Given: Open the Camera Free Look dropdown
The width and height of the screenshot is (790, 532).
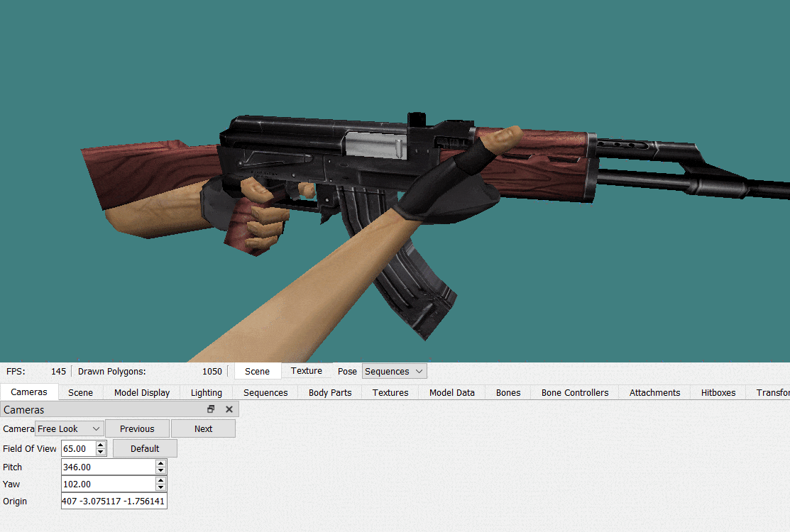Looking at the screenshot, I should [70, 429].
